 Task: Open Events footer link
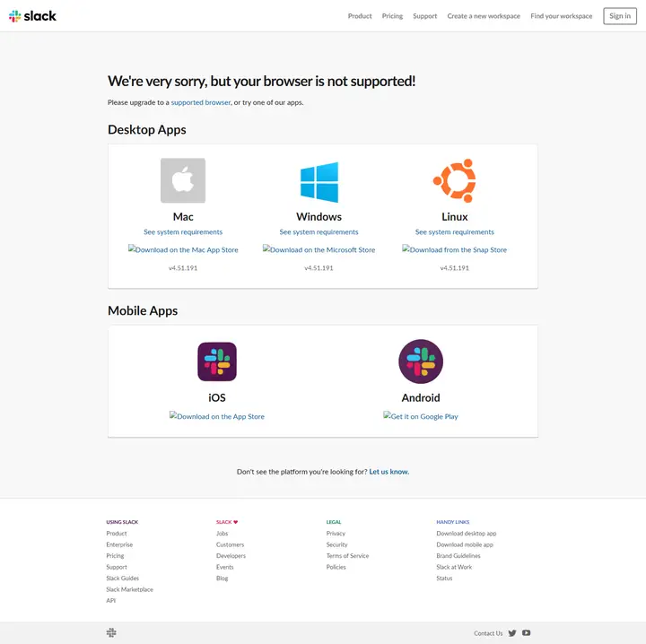point(225,567)
